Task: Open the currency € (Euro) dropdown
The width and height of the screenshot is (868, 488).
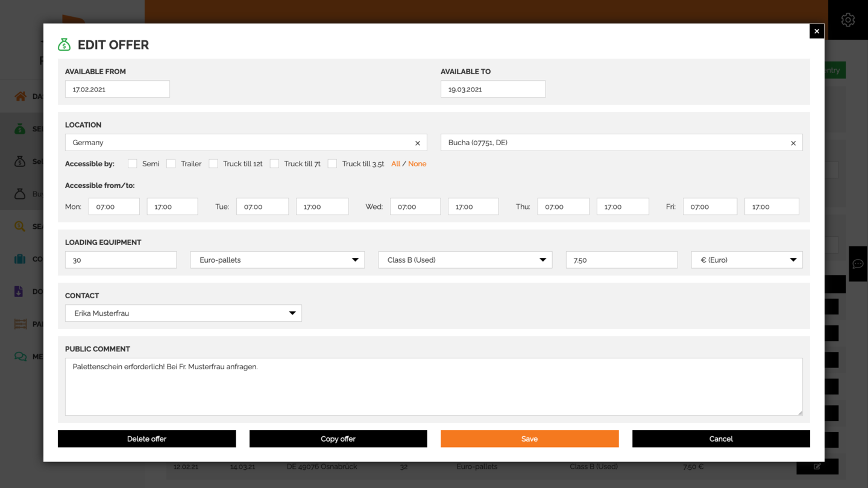Action: point(746,260)
